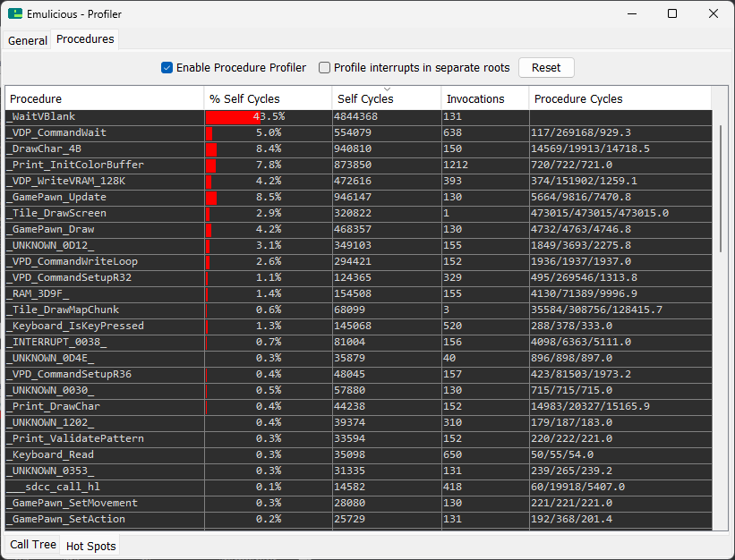Select the _GamePawn_Update procedure

tap(359, 197)
